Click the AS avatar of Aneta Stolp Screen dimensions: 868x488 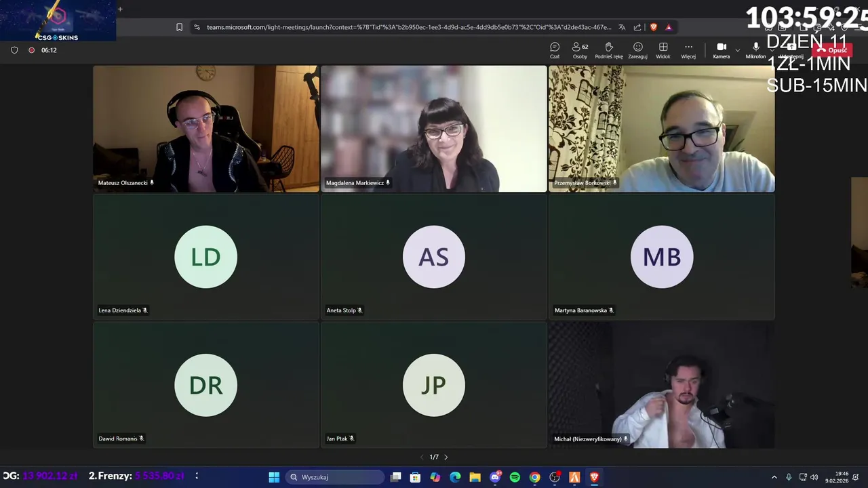(433, 257)
